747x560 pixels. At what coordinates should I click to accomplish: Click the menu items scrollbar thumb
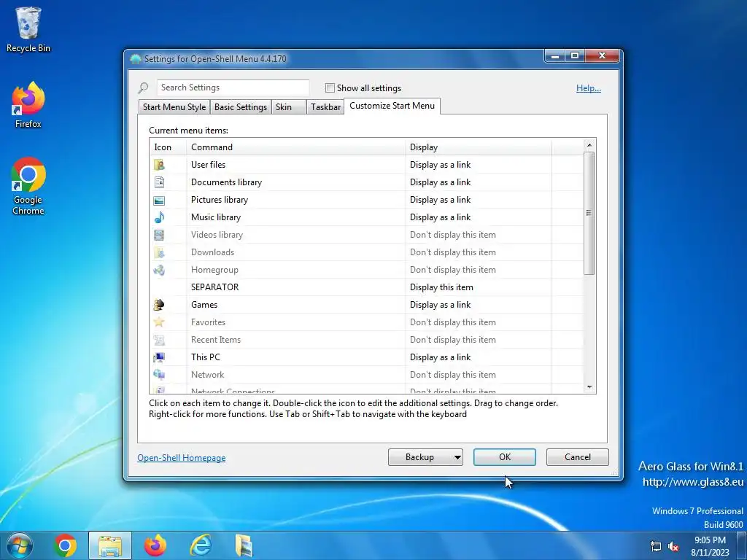pos(589,213)
